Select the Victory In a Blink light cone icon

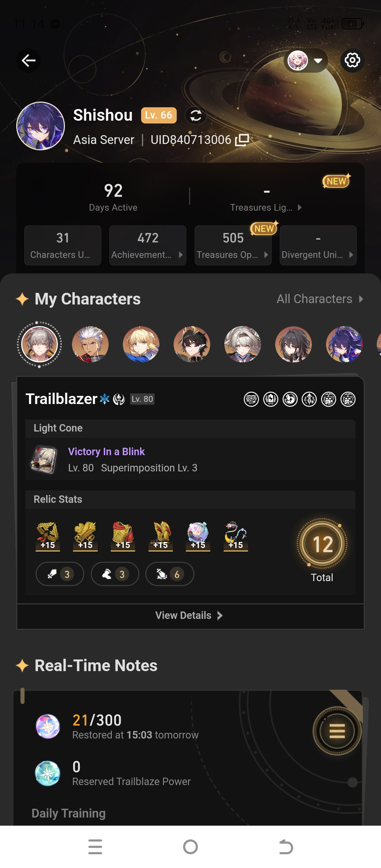coord(44,459)
